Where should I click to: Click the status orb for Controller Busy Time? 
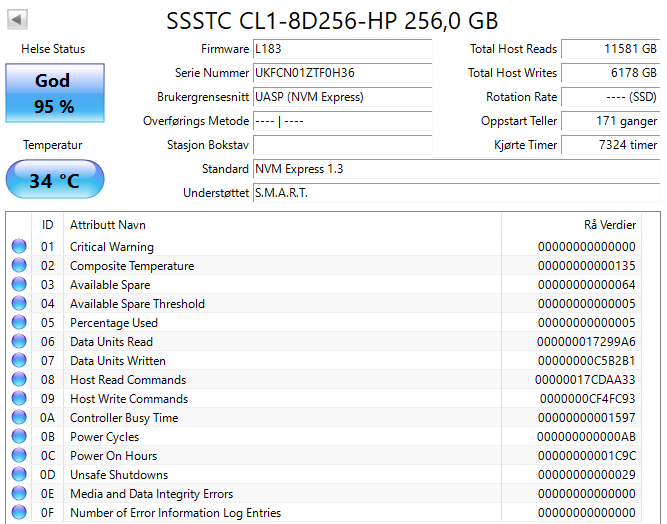(x=19, y=417)
